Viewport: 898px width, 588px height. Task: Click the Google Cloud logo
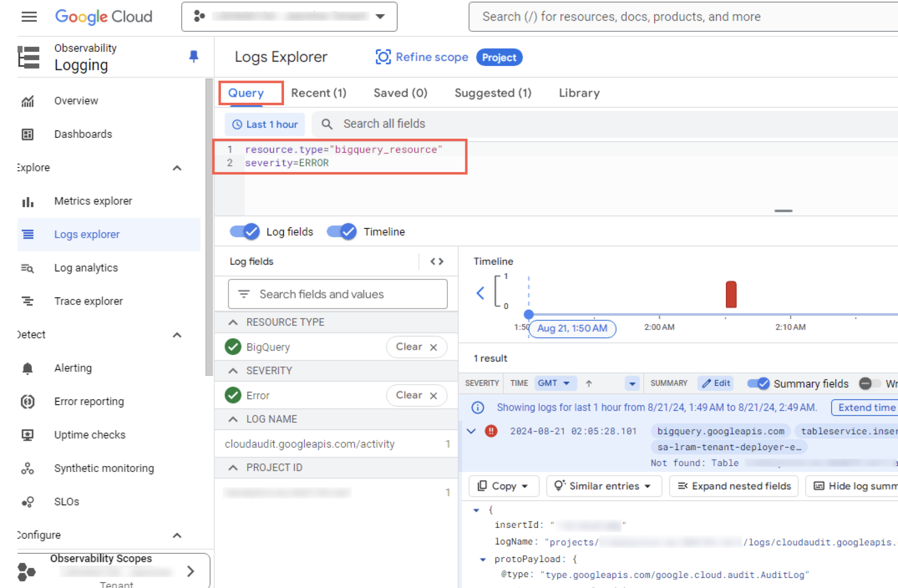pyautogui.click(x=104, y=17)
